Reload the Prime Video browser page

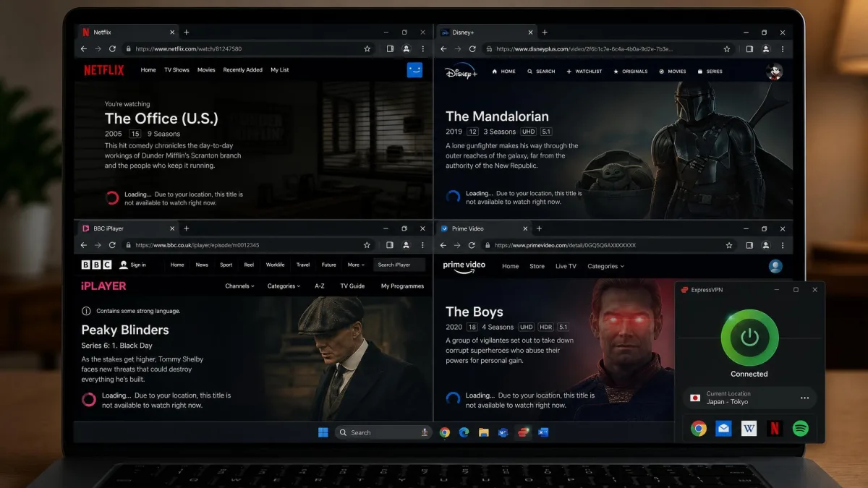[472, 245]
